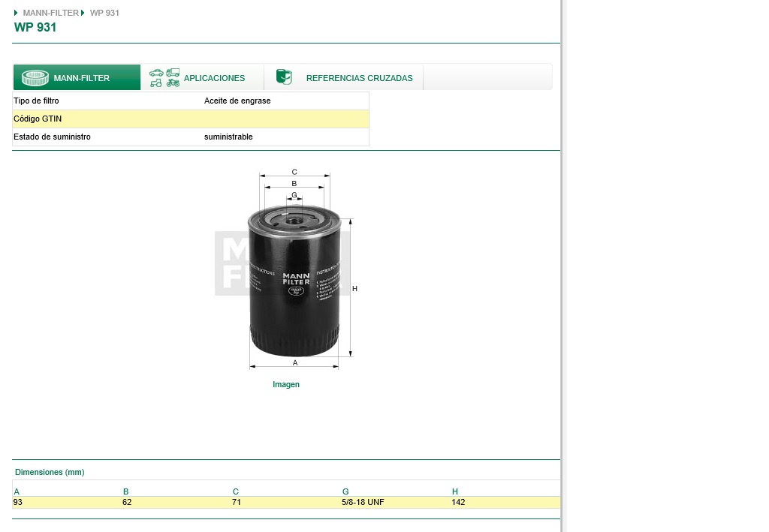Click the B column header in dimensions
The image size is (769, 532).
coord(126,491)
